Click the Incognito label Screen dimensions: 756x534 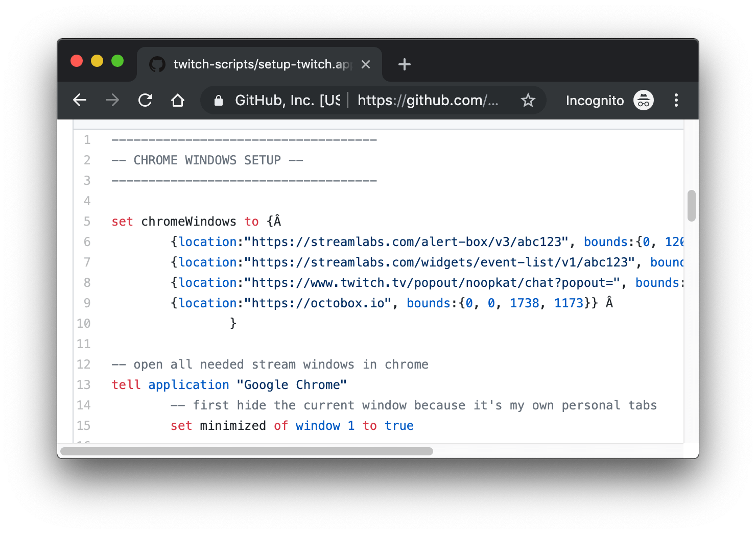click(595, 101)
